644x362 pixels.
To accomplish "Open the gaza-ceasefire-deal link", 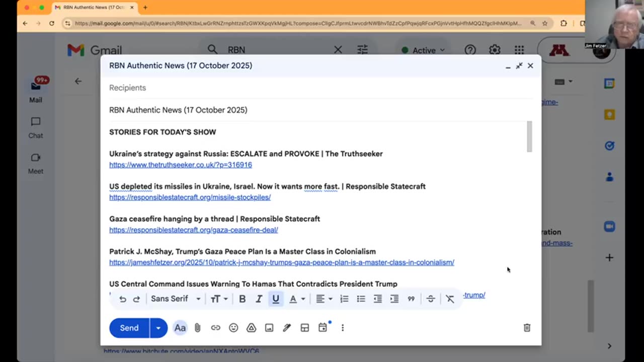I will click(194, 230).
